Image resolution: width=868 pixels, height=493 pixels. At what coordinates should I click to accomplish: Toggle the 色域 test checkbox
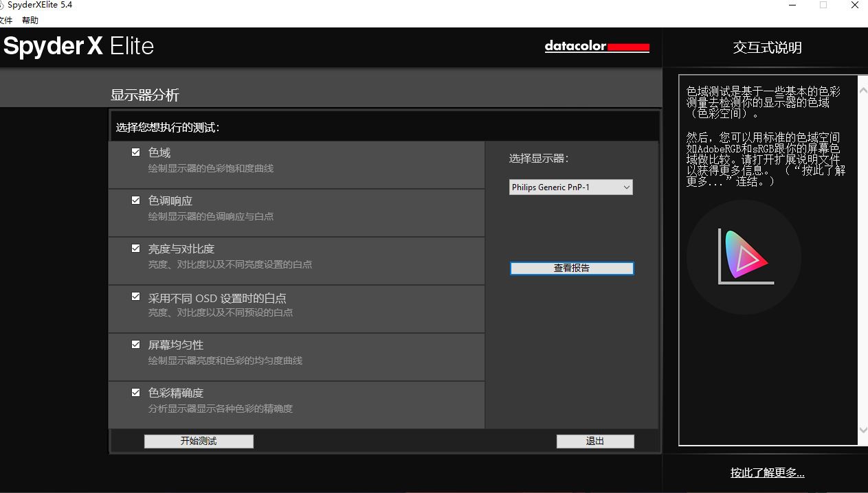click(136, 152)
